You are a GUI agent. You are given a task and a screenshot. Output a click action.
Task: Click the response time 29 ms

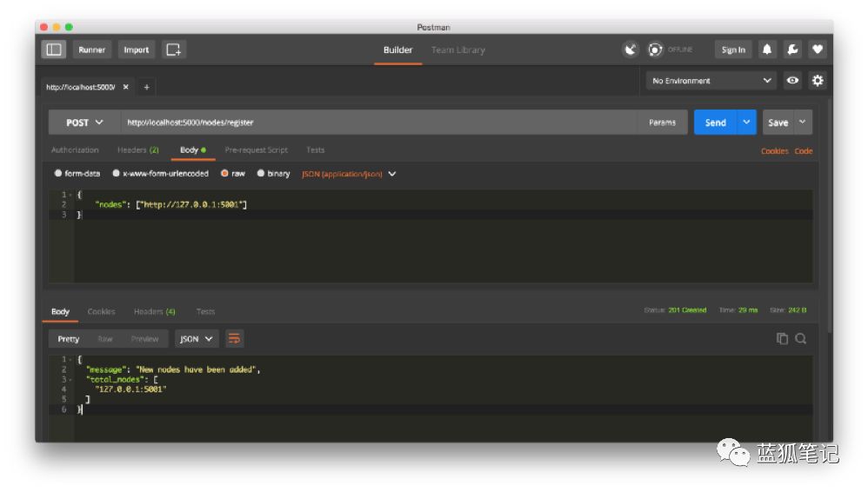click(x=747, y=310)
